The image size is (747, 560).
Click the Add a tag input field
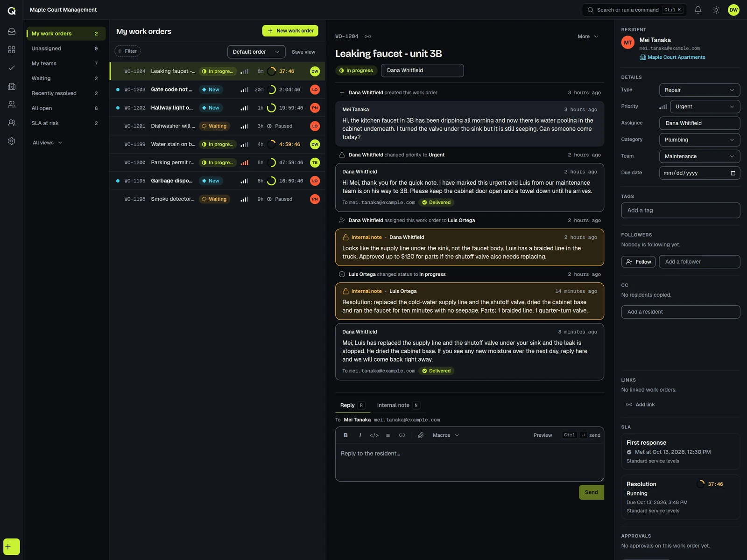click(x=680, y=210)
